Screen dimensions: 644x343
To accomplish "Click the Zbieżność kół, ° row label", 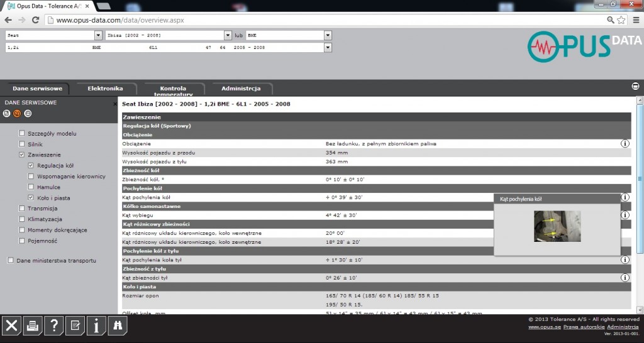I will click(x=143, y=179).
